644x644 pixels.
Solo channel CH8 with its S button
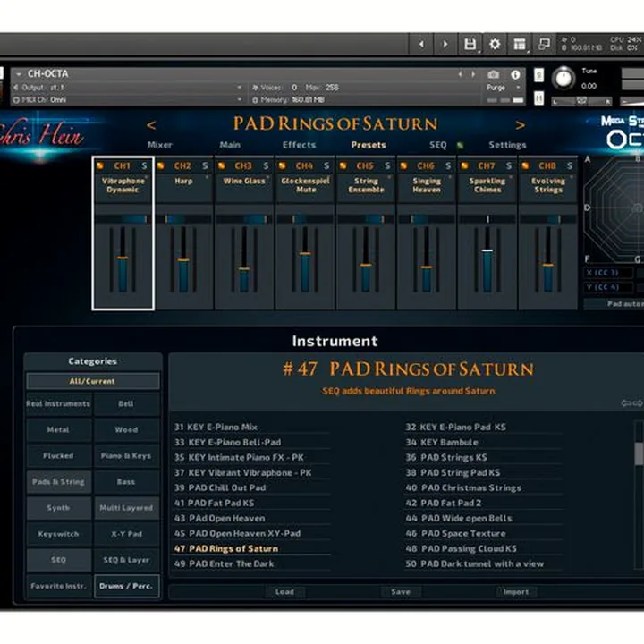570,165
